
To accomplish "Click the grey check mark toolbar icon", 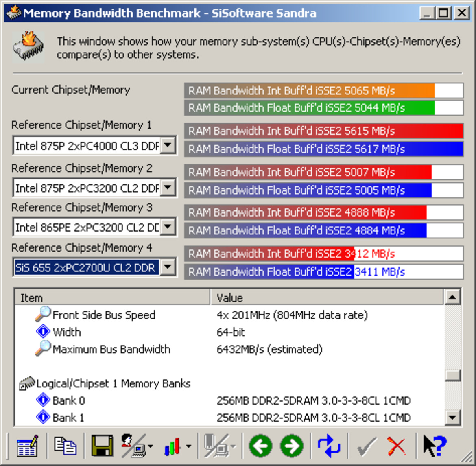I will coord(367,446).
